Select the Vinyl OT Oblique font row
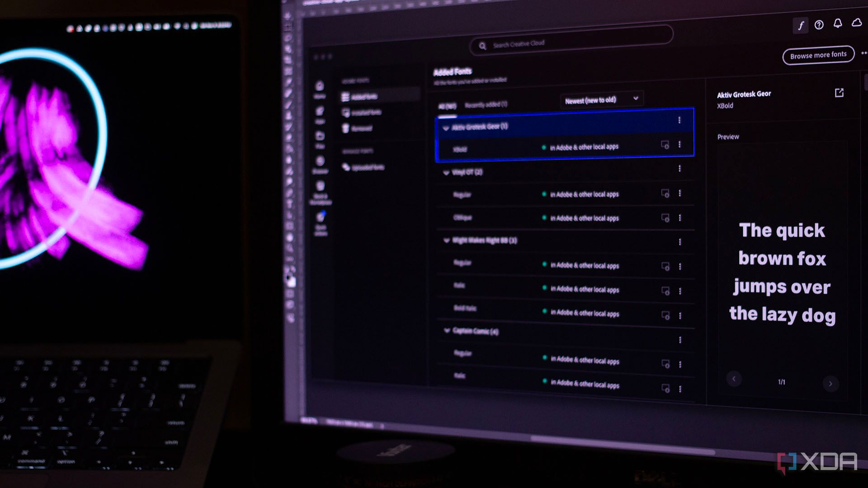The width and height of the screenshot is (868, 488). 565,218
